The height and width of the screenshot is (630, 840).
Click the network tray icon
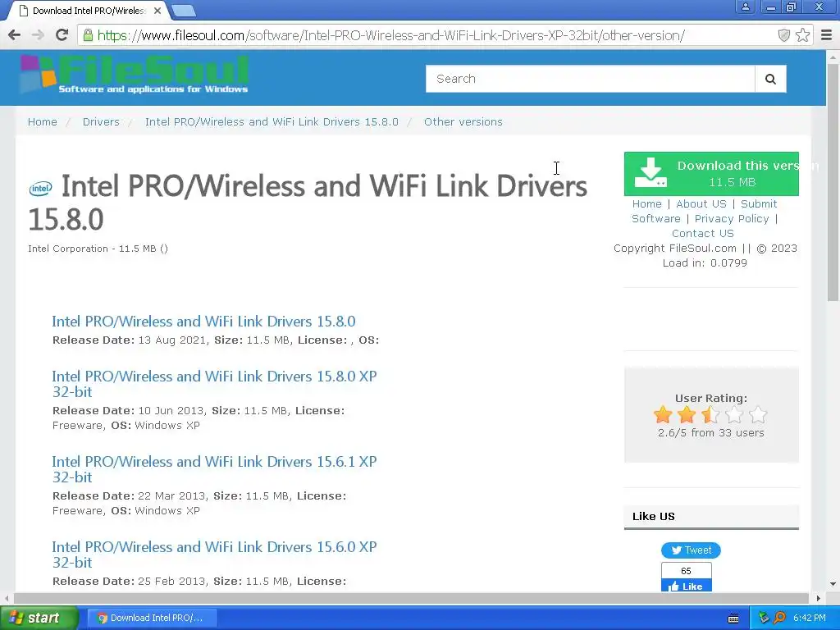(x=764, y=618)
